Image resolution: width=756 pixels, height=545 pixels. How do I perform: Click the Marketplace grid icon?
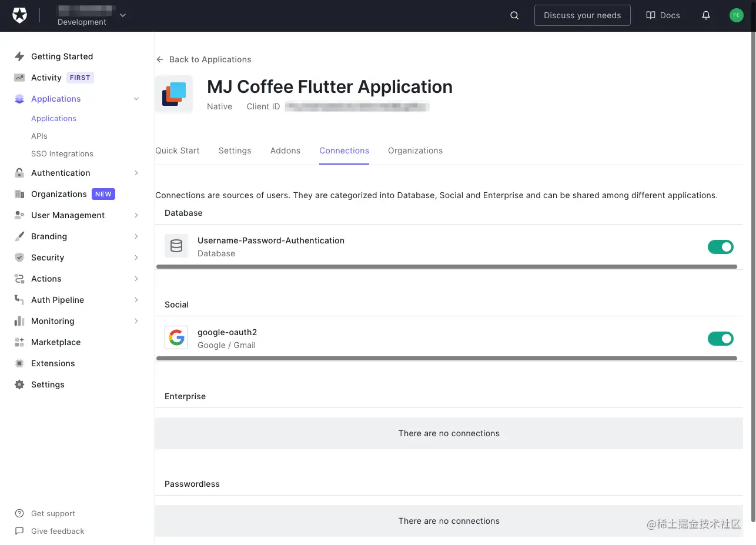pos(19,342)
